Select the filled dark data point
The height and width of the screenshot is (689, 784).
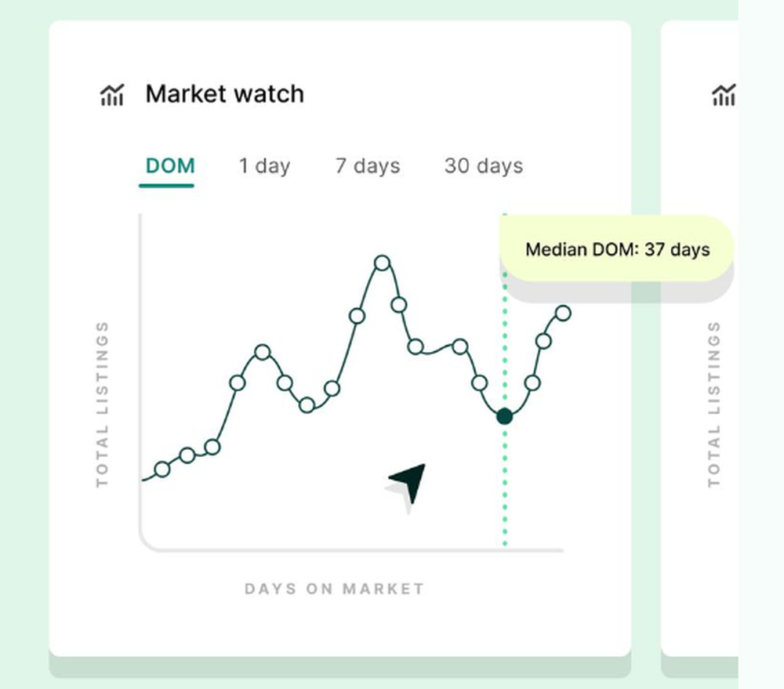(504, 416)
